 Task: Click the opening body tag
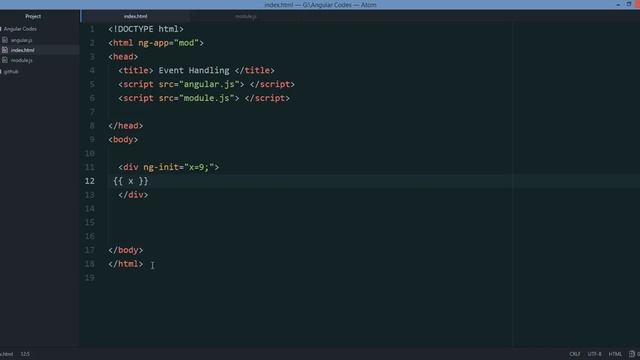pos(123,140)
